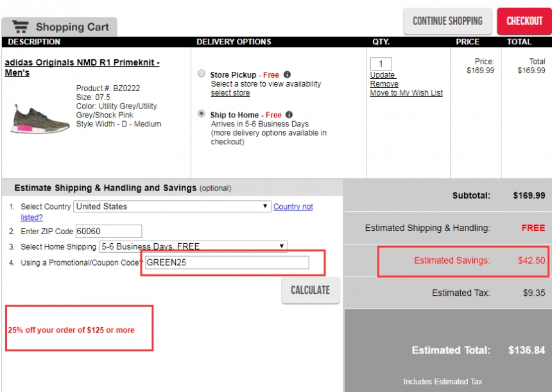Click the Style Width - D - Medium text
Screen dimensions: 552x392
click(119, 124)
